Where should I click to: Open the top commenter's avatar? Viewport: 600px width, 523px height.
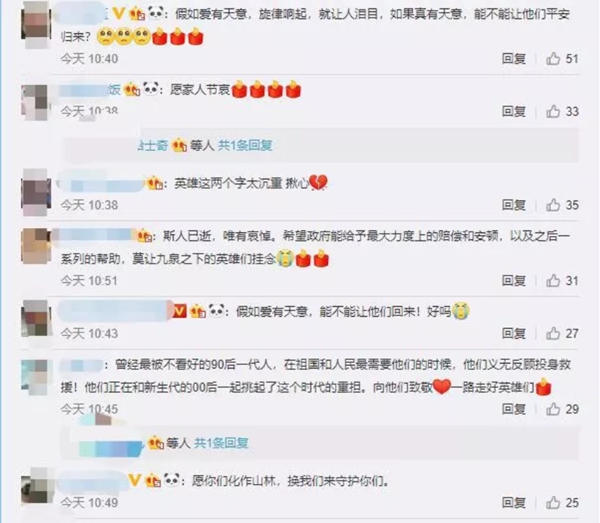(36, 24)
